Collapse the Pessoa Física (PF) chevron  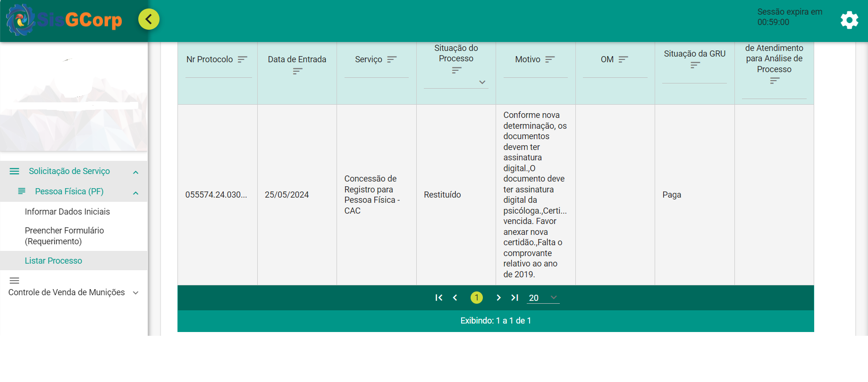pos(136,193)
